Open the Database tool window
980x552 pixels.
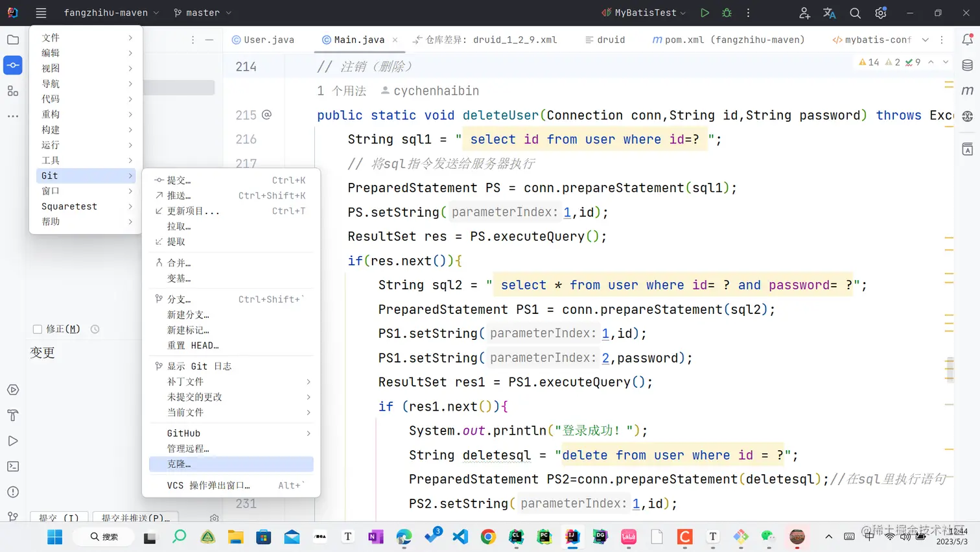pyautogui.click(x=968, y=65)
